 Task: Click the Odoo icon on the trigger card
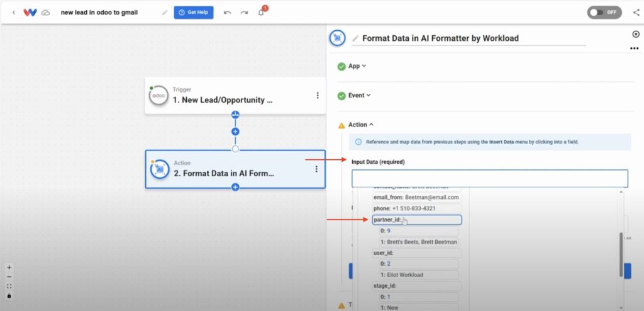(x=158, y=96)
